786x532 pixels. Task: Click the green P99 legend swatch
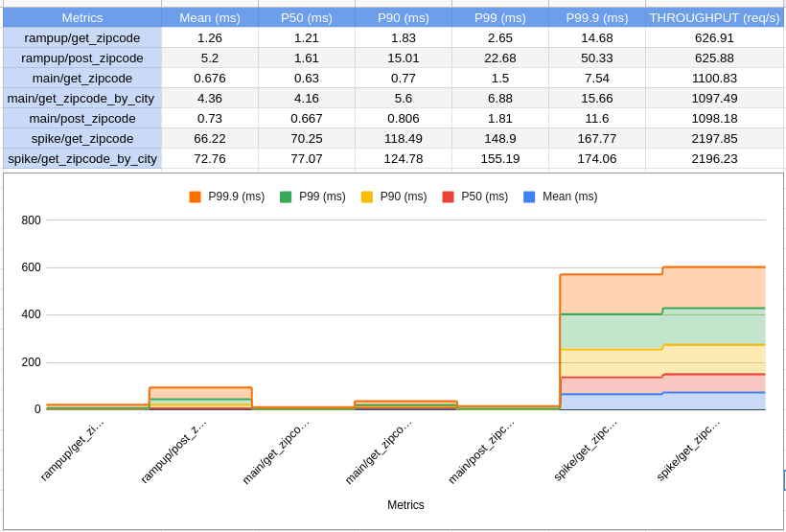tap(286, 197)
